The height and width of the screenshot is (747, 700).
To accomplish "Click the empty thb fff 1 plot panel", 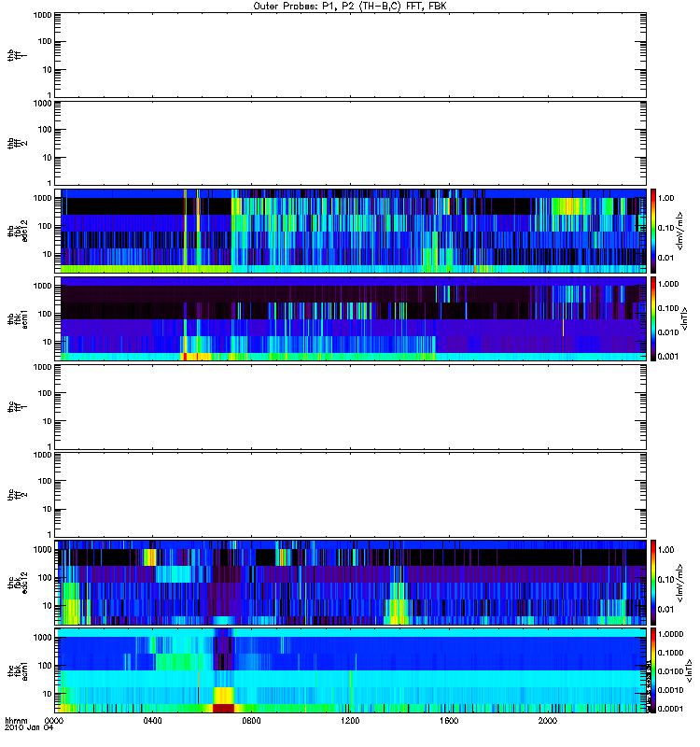I will pyautogui.click(x=351, y=55).
